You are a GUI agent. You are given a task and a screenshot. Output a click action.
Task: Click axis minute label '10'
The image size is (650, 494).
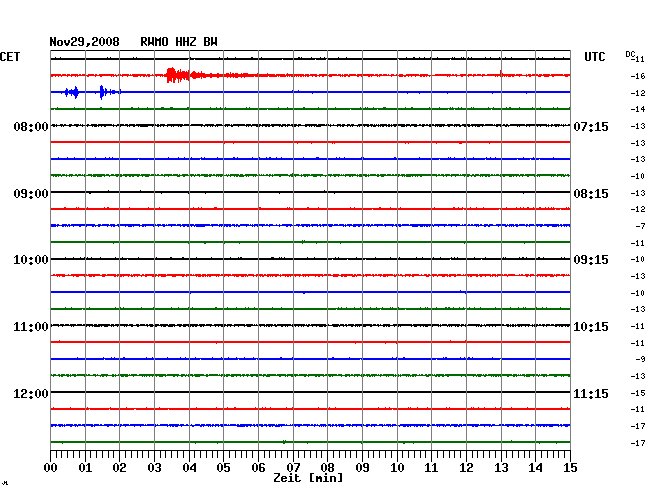point(397,468)
